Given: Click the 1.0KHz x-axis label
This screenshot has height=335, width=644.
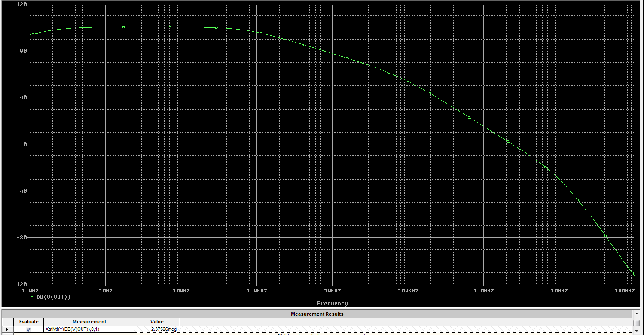Looking at the screenshot, I should pyautogui.click(x=256, y=291).
